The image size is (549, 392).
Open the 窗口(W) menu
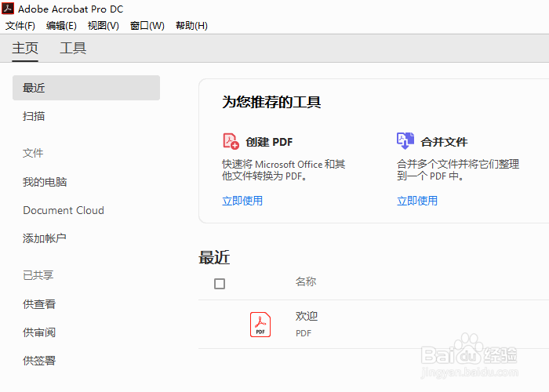coord(147,26)
